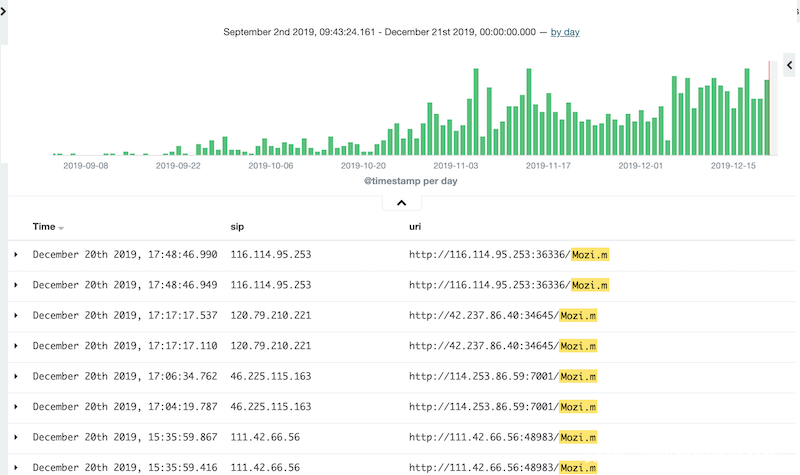Expand the 17:17:17.110 log row
This screenshot has height=475, width=800.
coord(16,346)
